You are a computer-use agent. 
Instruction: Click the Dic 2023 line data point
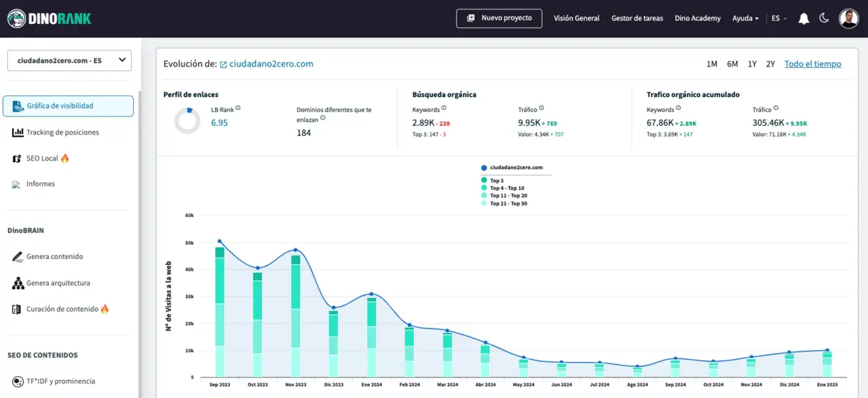click(x=333, y=308)
